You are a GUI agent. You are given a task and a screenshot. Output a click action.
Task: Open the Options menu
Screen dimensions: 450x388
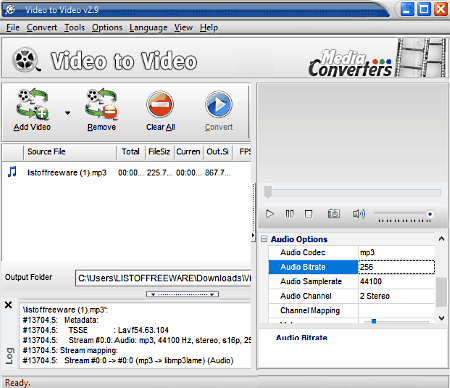click(107, 28)
